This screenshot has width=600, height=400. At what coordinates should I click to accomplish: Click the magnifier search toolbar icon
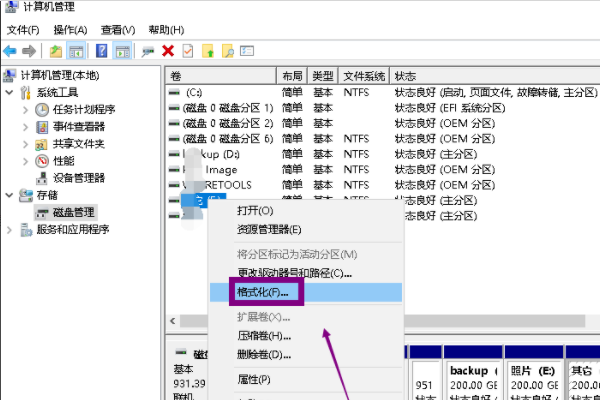click(228, 51)
